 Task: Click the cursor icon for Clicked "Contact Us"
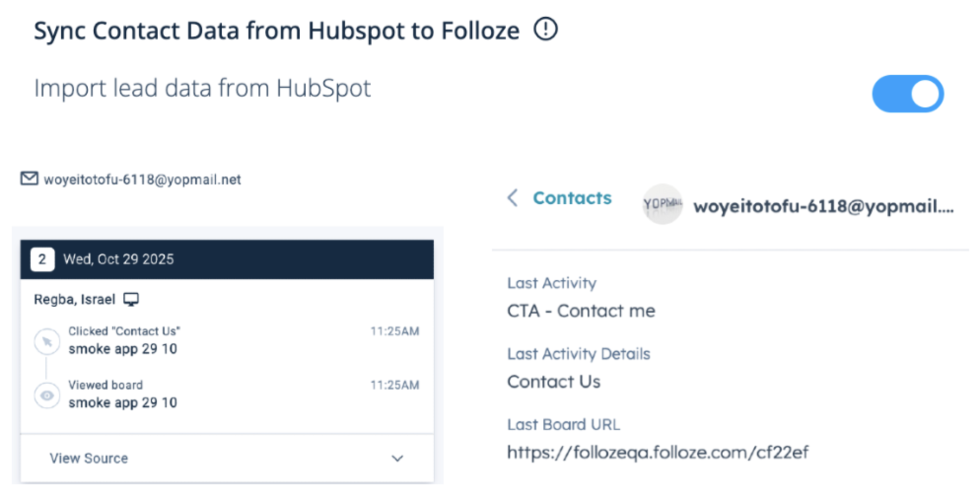tap(47, 341)
